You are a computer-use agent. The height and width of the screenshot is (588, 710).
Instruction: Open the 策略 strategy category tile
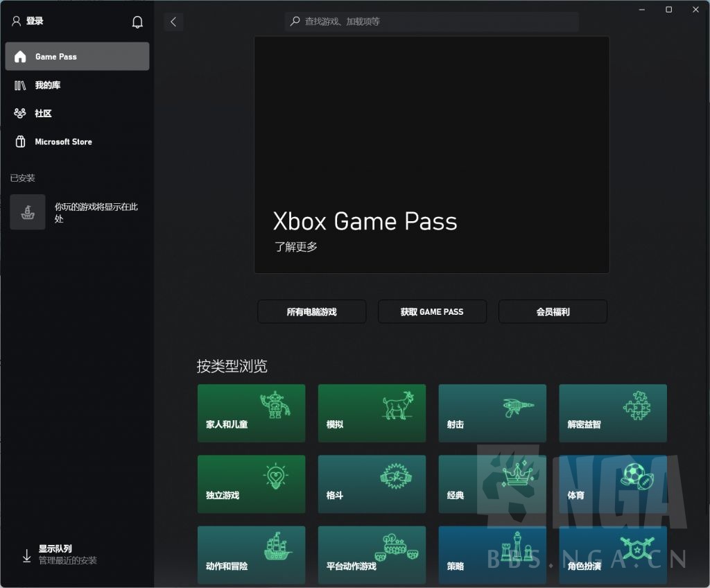click(492, 555)
